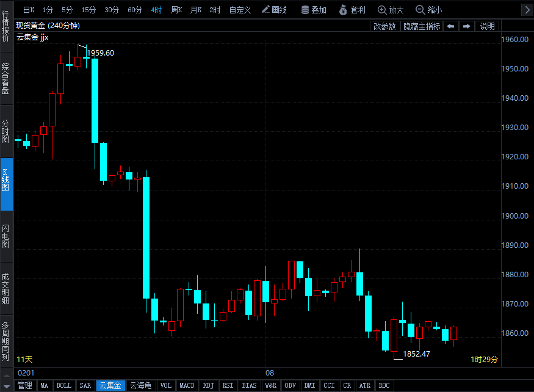Click the 现货黄金 (240分钟) chart title

[x=48, y=26]
